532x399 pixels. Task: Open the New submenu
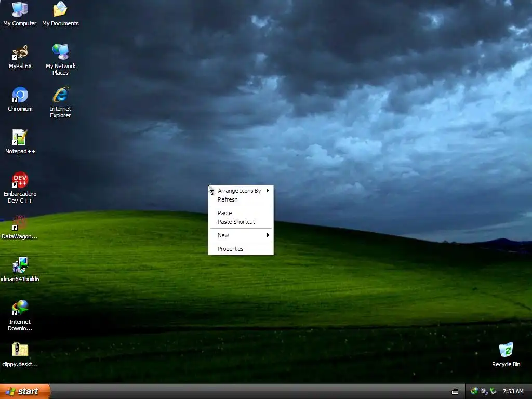[241, 235]
